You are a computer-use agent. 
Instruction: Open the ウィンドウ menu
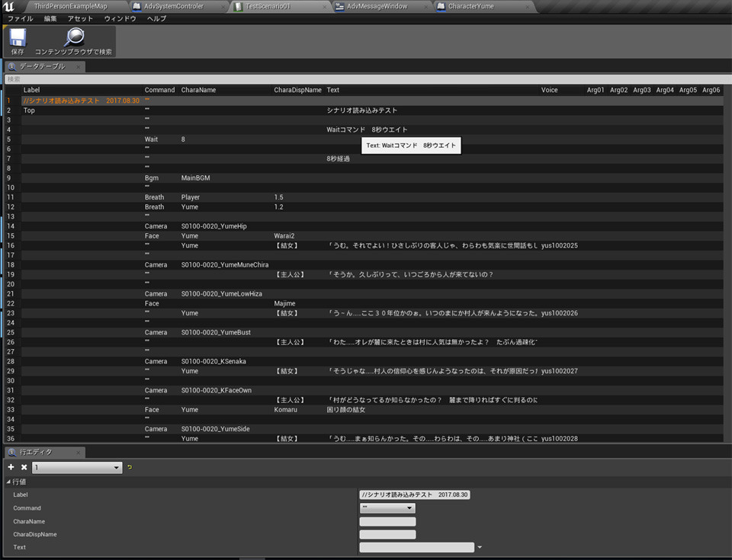[120, 18]
